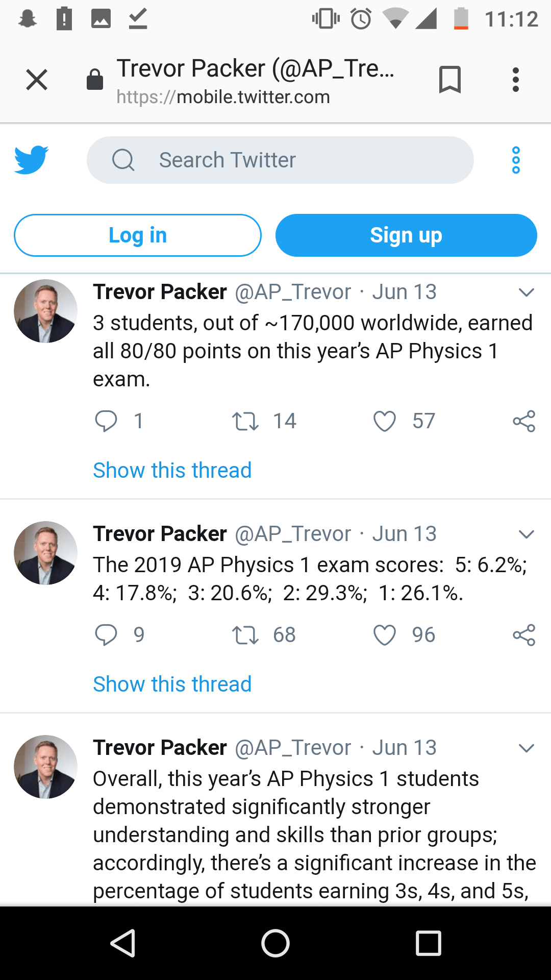Share the 2019 exam scores tweet
The width and height of the screenshot is (551, 980).
coord(524,635)
